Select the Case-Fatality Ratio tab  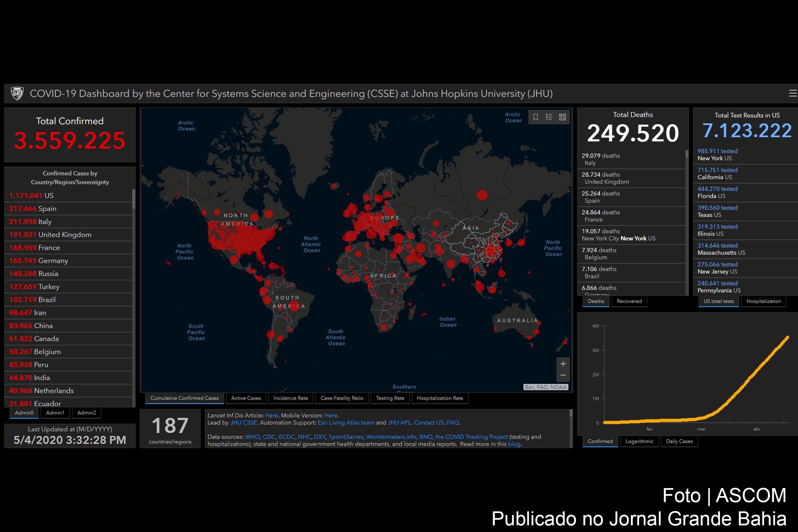342,398
